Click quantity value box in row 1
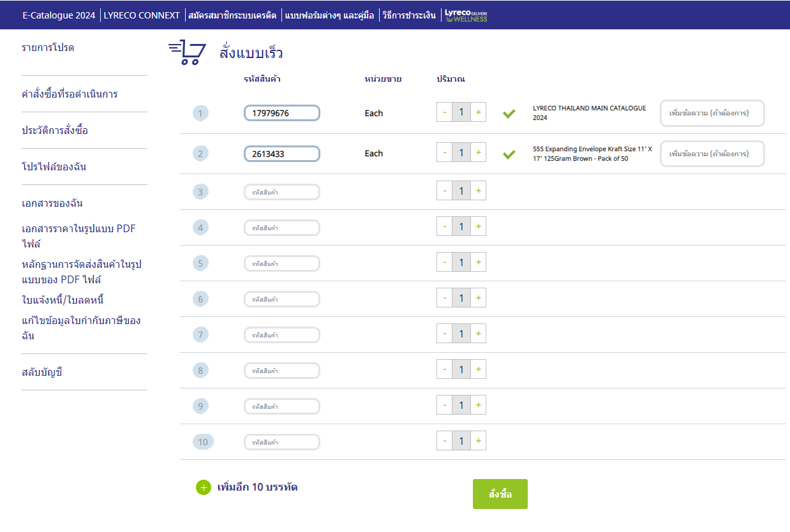The height and width of the screenshot is (532, 790). (x=461, y=113)
